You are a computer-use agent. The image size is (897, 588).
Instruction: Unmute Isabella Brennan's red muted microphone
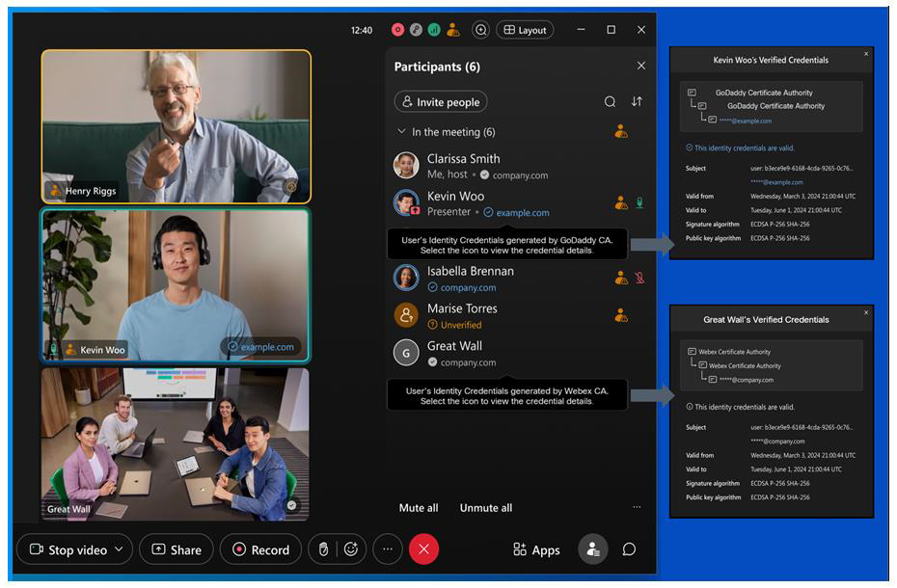pos(640,278)
